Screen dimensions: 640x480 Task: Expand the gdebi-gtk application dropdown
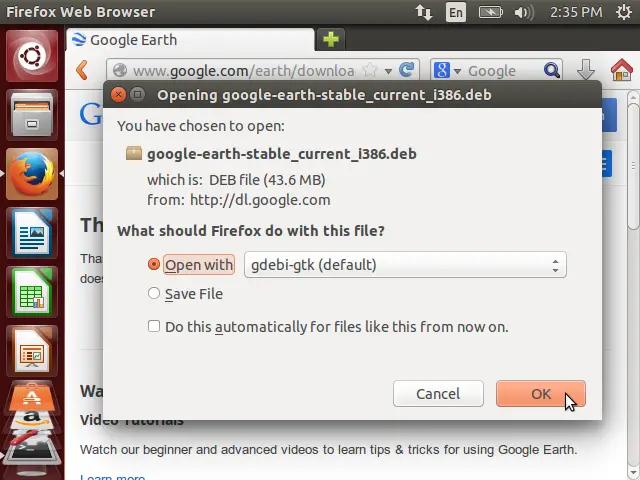click(x=405, y=265)
